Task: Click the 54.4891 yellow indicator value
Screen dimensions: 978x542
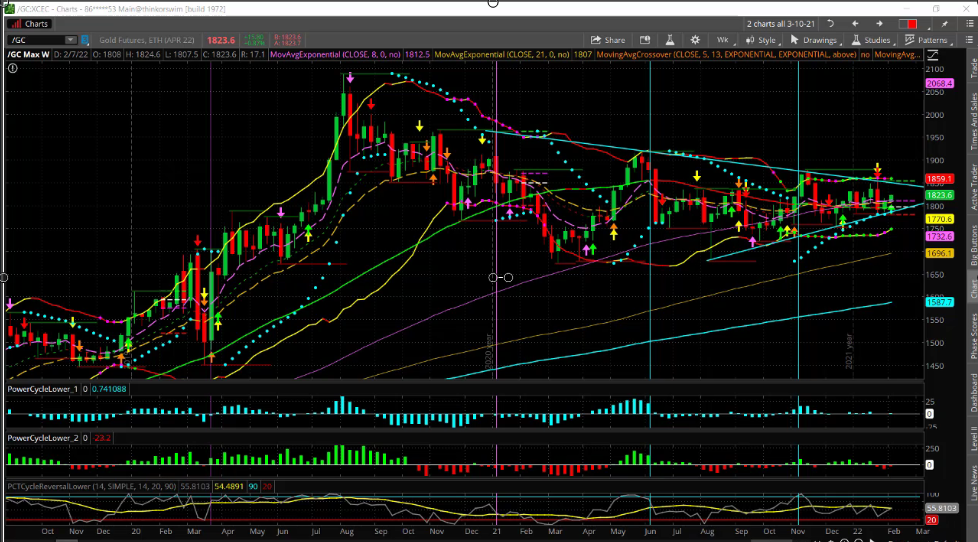Action: (229, 486)
